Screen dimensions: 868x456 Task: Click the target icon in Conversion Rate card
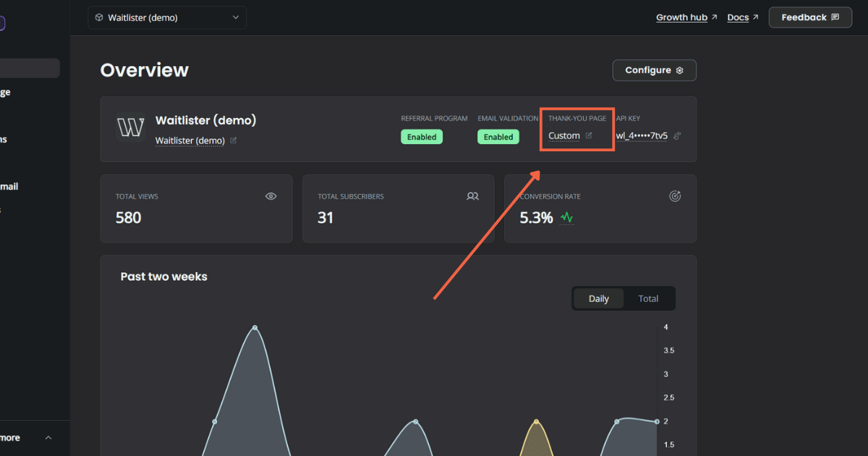[675, 196]
